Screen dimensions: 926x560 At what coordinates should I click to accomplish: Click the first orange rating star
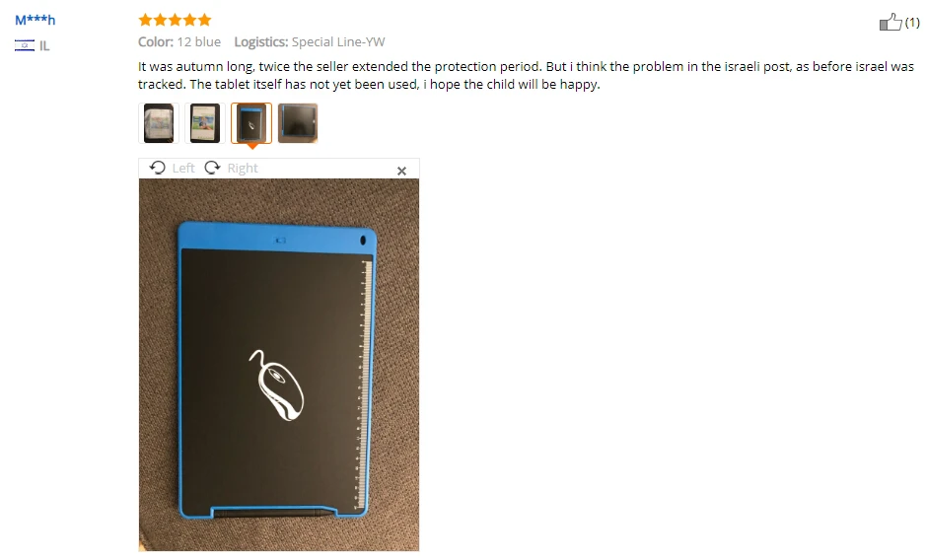tap(145, 20)
